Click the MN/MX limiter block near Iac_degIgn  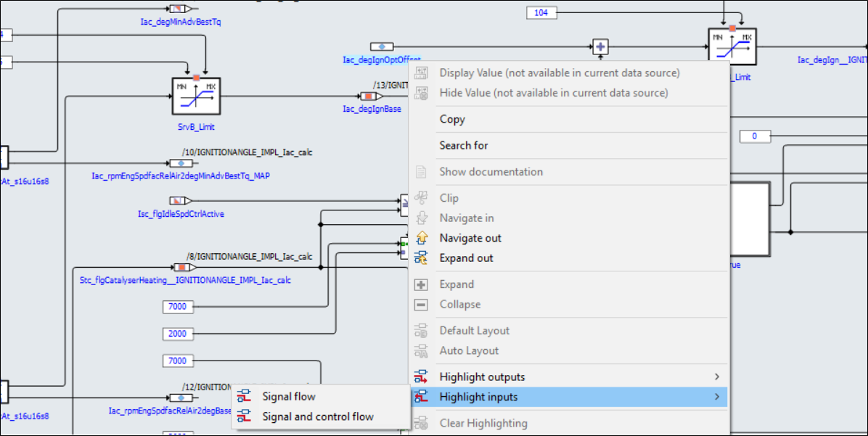coord(732,45)
